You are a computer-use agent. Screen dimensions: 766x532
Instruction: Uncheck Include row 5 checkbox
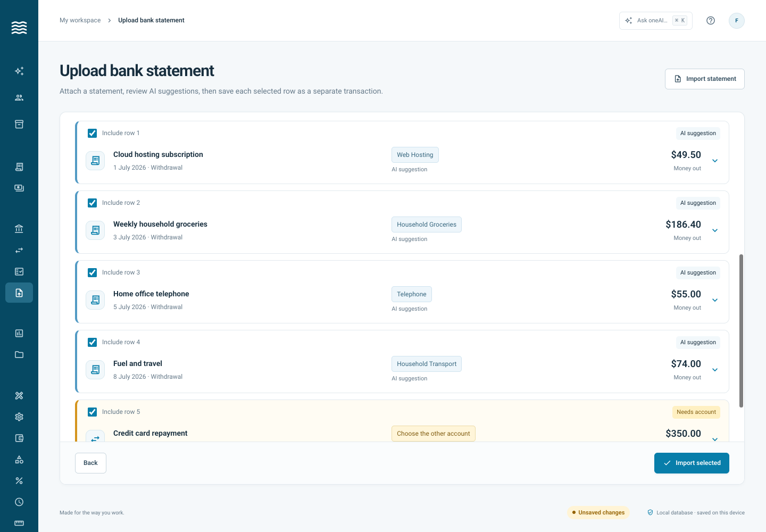point(93,412)
